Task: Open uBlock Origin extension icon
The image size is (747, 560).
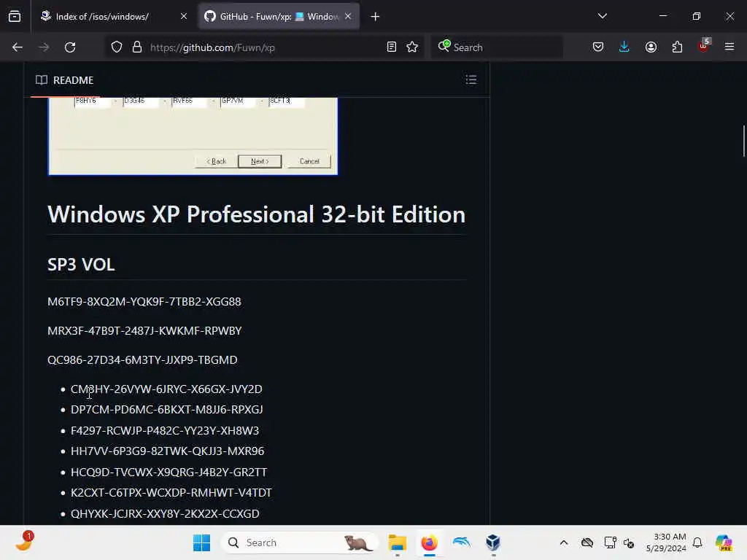Action: pos(704,46)
